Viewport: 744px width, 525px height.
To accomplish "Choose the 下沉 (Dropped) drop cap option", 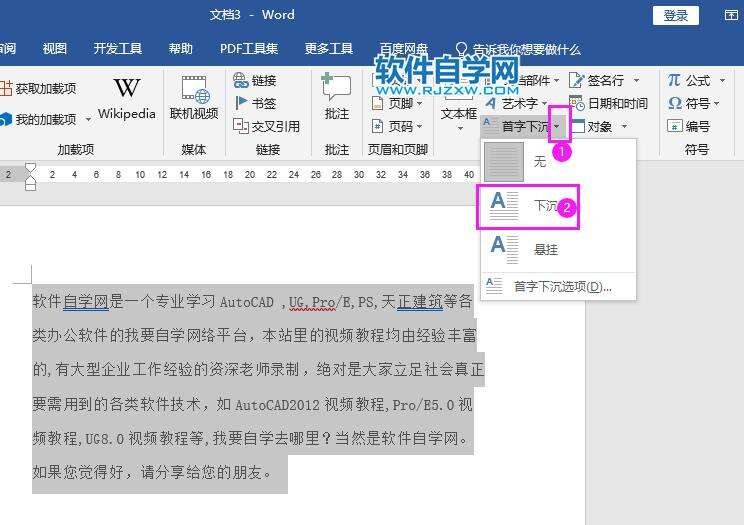I will click(558, 206).
